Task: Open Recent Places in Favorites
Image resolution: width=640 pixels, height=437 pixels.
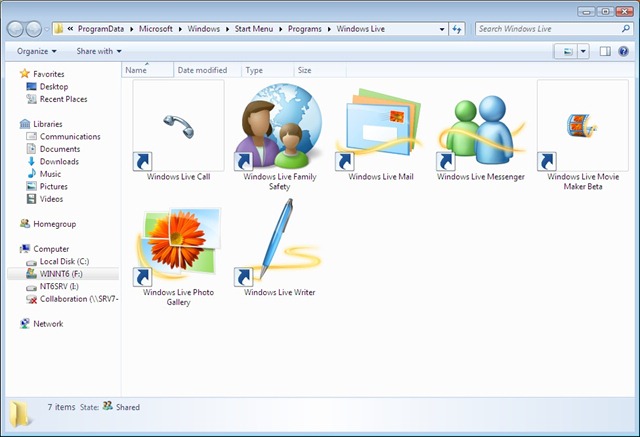Action: point(63,99)
